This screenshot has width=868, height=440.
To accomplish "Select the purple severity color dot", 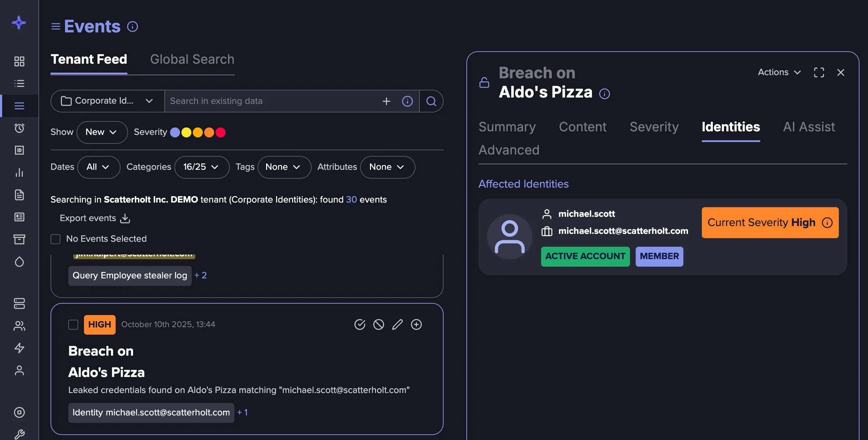I will (175, 132).
